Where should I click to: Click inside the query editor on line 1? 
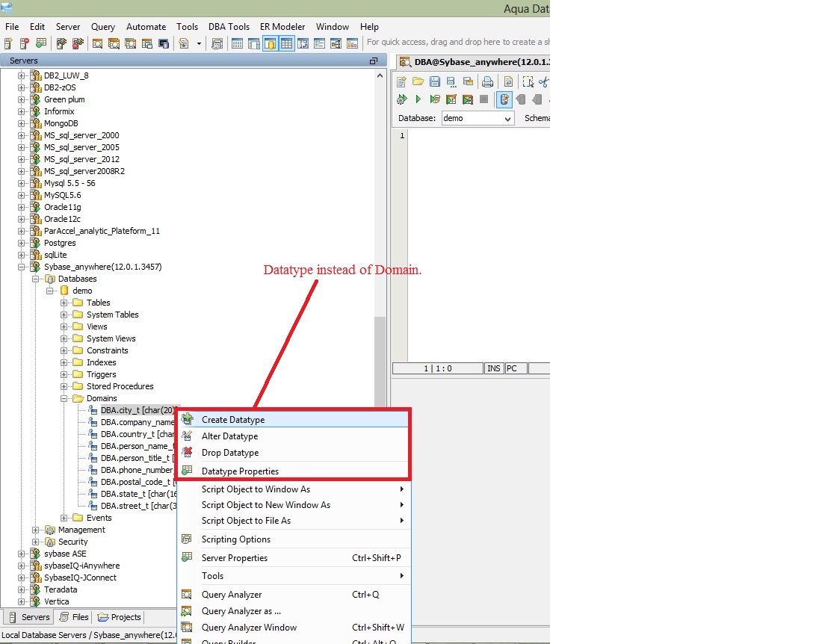pos(478,136)
